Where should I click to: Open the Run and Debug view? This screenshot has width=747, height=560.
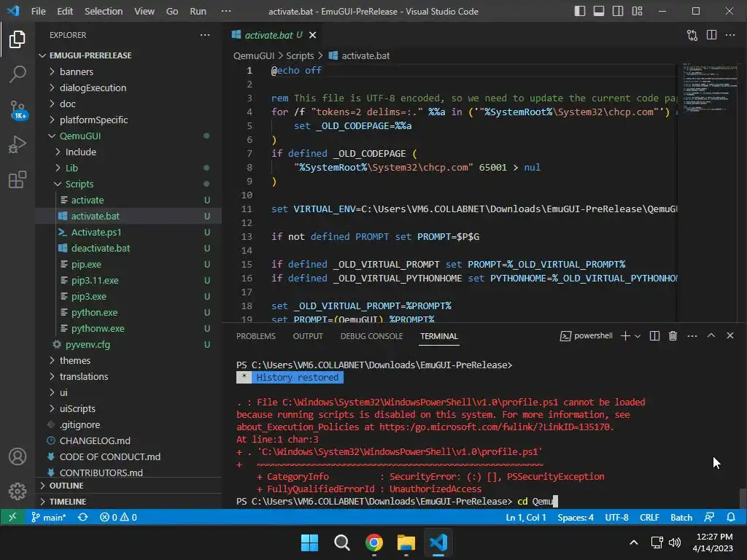(x=18, y=144)
